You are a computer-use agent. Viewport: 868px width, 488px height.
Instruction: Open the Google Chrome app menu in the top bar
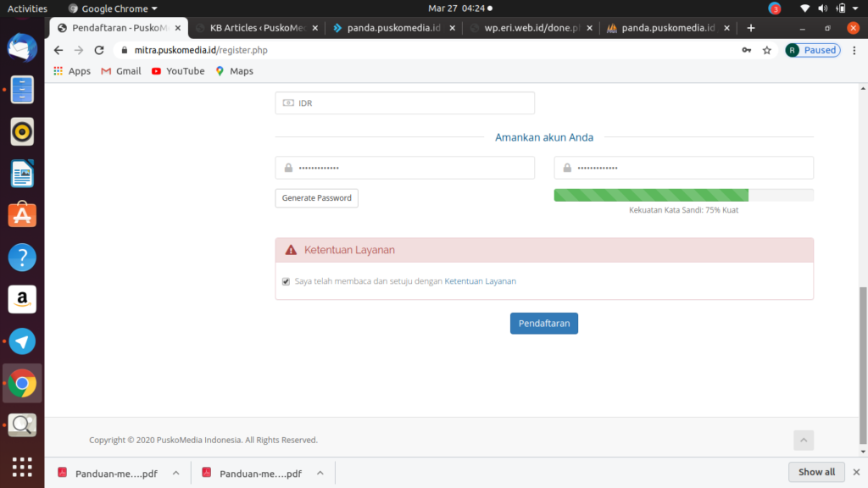[113, 8]
